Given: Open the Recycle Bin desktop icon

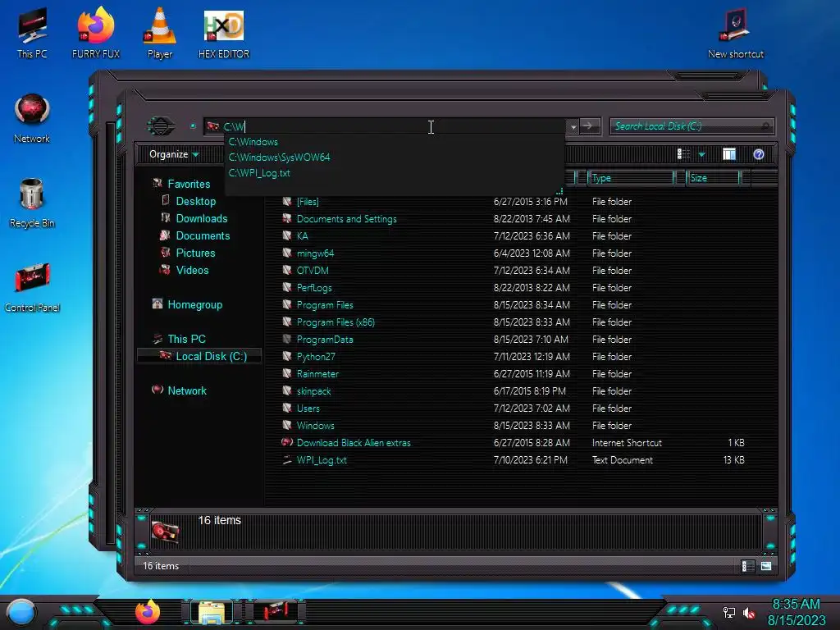Looking at the screenshot, I should (32, 203).
